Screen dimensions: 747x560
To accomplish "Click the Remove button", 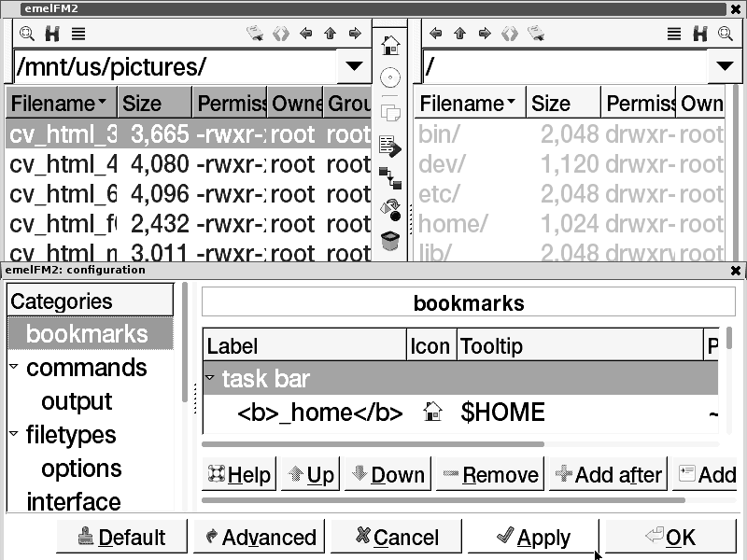I will click(x=490, y=474).
